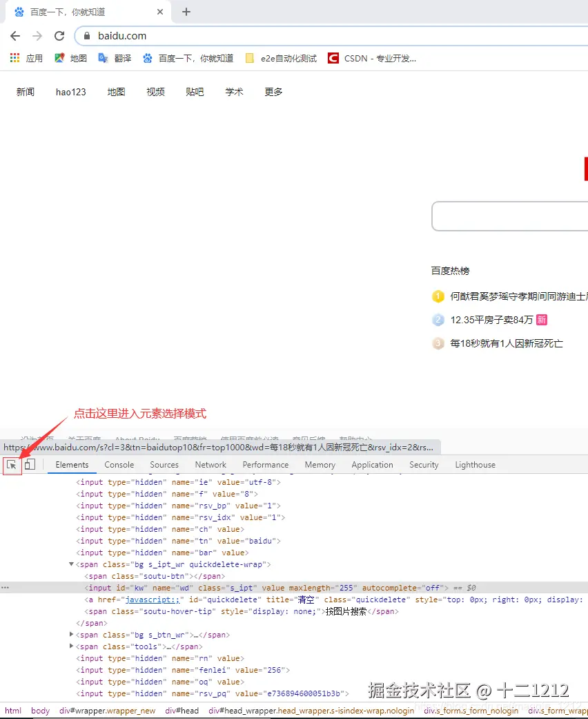Open the Security tab
This screenshot has height=719, width=588.
424,465
